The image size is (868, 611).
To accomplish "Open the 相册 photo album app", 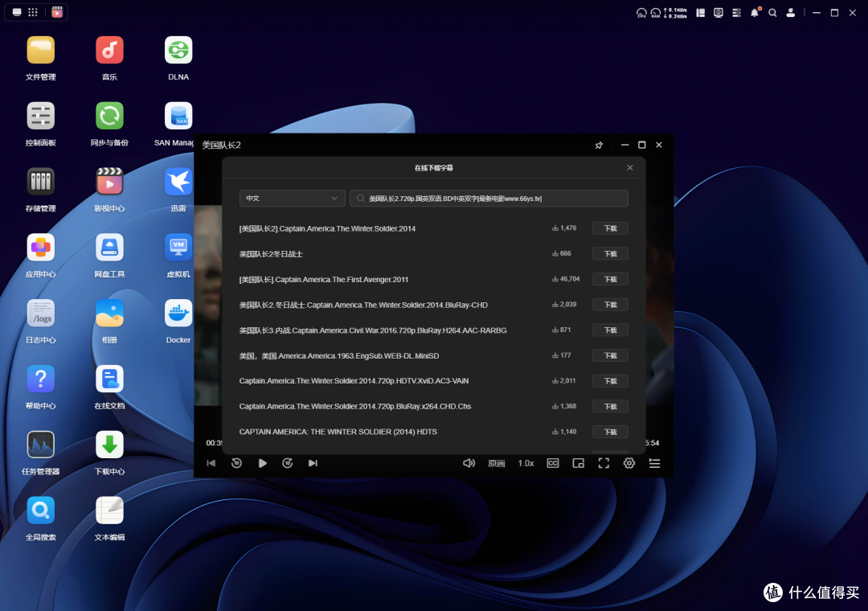I will coord(109,314).
